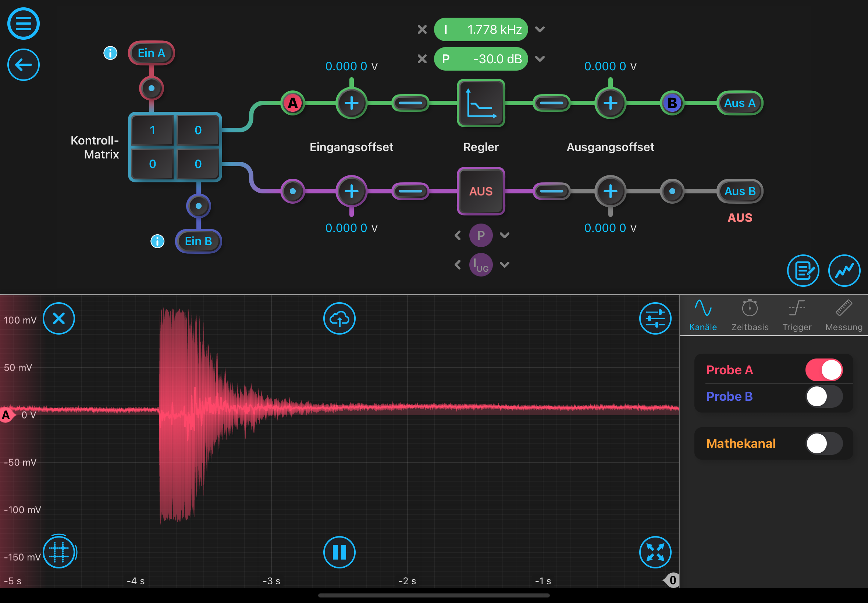Image resolution: width=868 pixels, height=603 pixels.
Task: Open the chart/graph view icon
Action: point(844,271)
